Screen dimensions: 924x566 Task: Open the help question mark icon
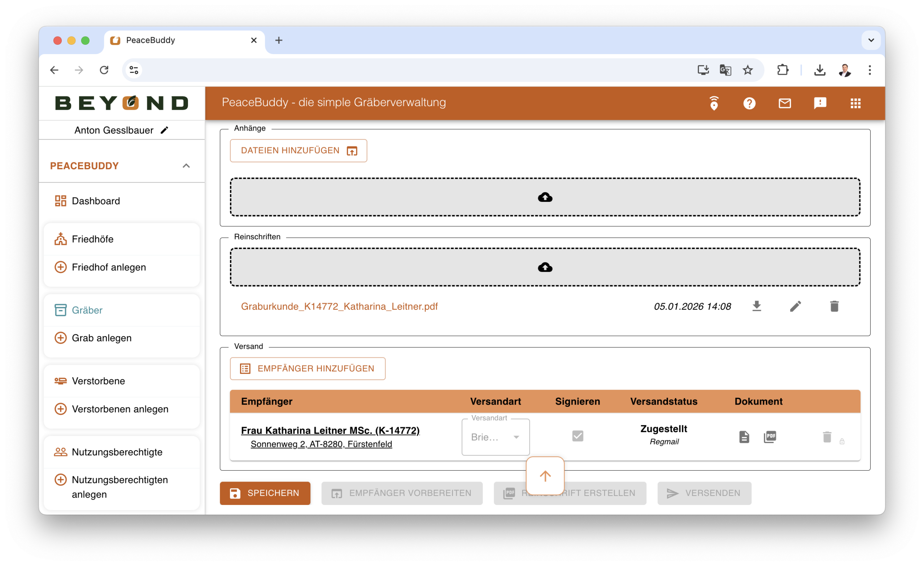(x=749, y=103)
